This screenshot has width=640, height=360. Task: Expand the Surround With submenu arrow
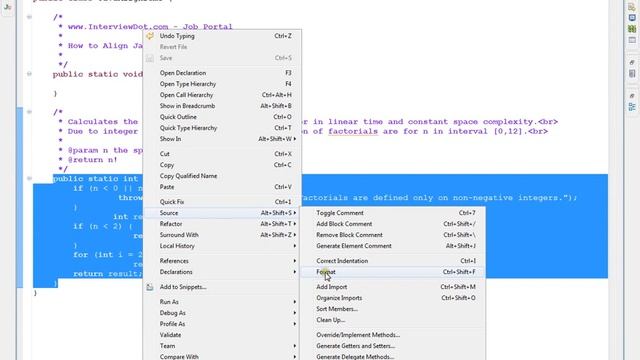click(x=295, y=235)
